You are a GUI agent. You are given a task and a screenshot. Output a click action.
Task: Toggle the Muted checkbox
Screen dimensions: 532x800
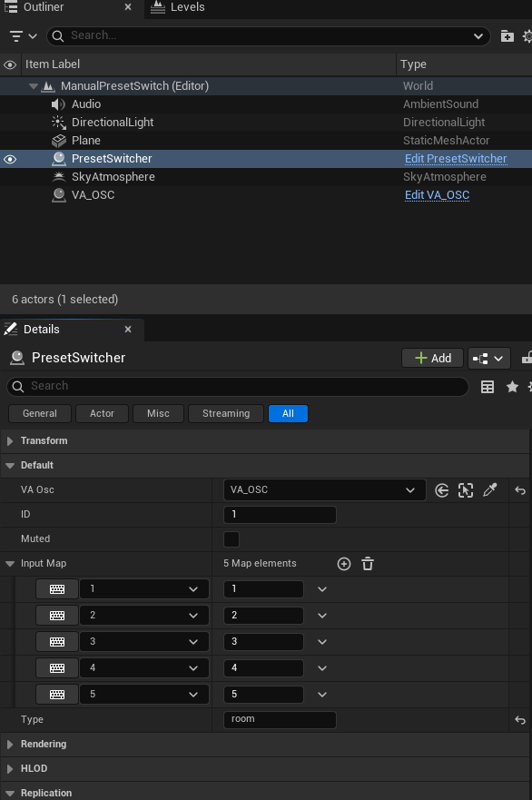232,539
